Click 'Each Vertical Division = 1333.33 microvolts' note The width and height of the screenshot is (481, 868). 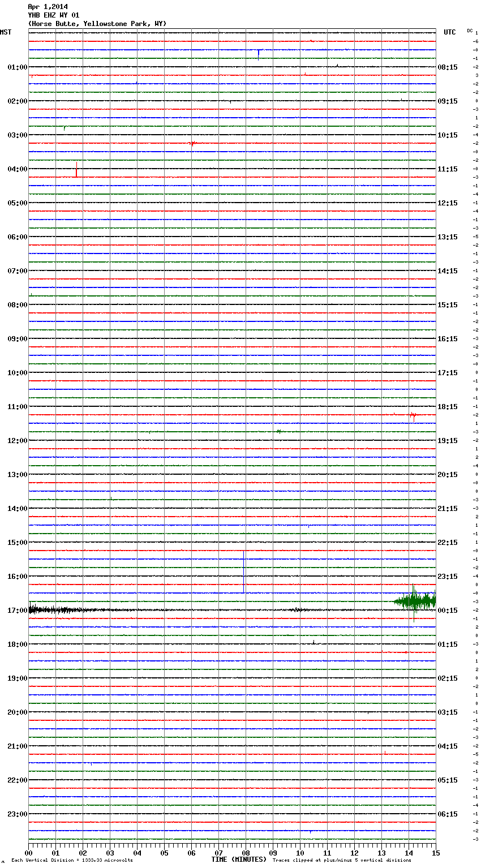coord(72,860)
